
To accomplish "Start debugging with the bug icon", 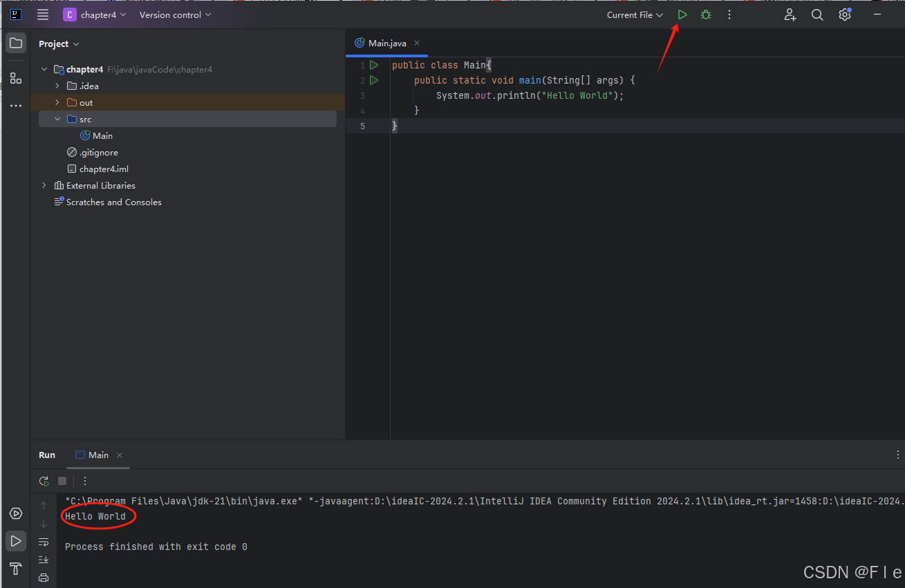I will point(705,15).
